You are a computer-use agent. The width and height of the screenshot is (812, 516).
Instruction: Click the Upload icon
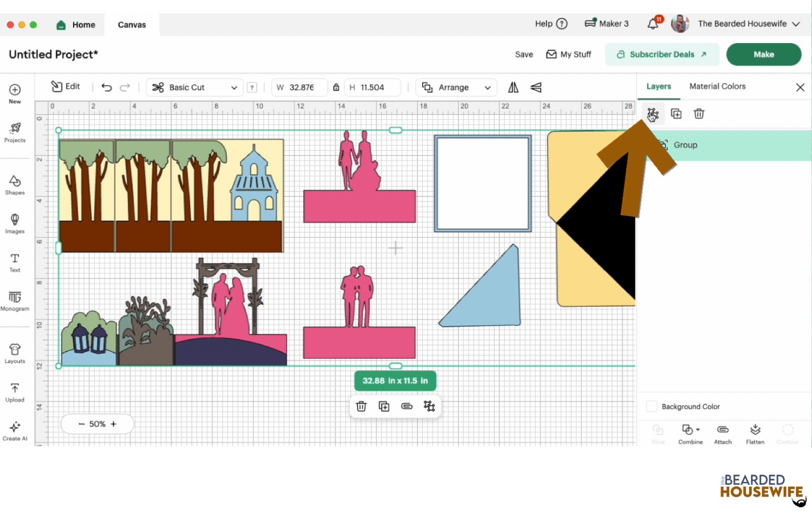pyautogui.click(x=15, y=392)
